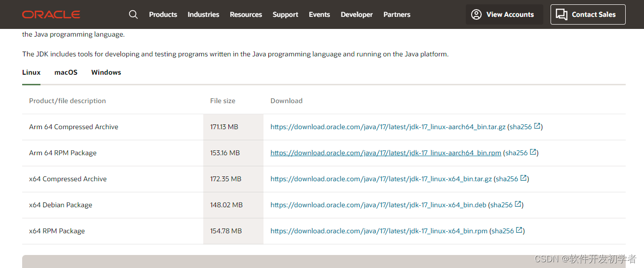Click the Contact Sales button
The width and height of the screenshot is (644, 268).
click(x=588, y=14)
